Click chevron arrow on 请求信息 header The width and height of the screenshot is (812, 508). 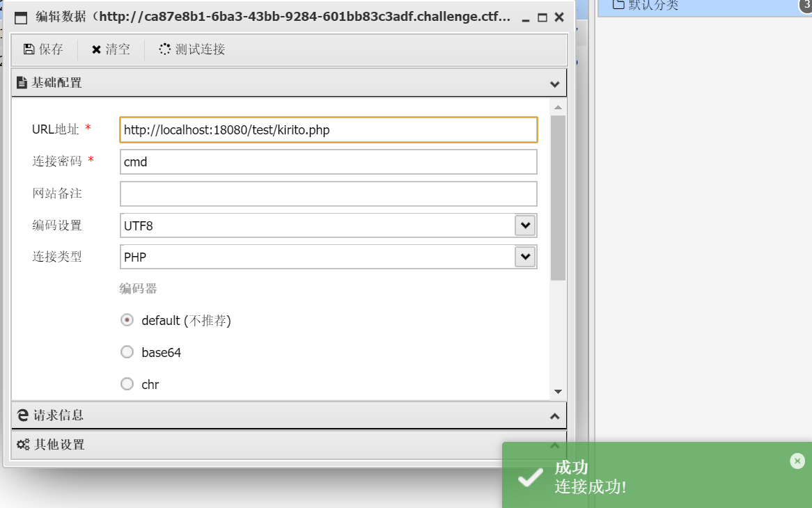click(x=554, y=416)
